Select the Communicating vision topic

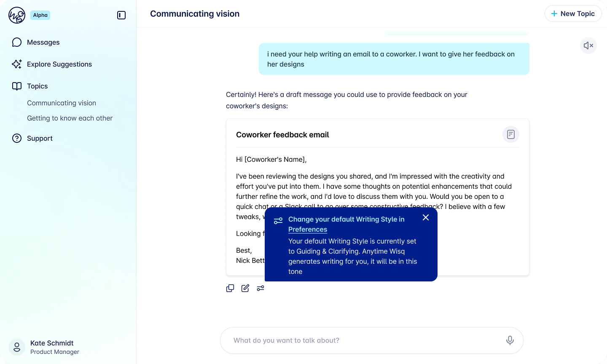62,103
